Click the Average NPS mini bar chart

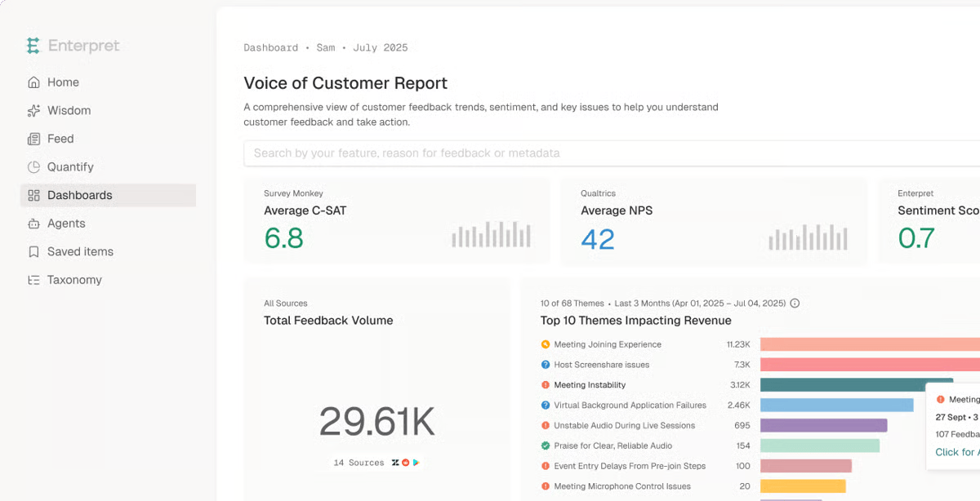click(x=808, y=237)
